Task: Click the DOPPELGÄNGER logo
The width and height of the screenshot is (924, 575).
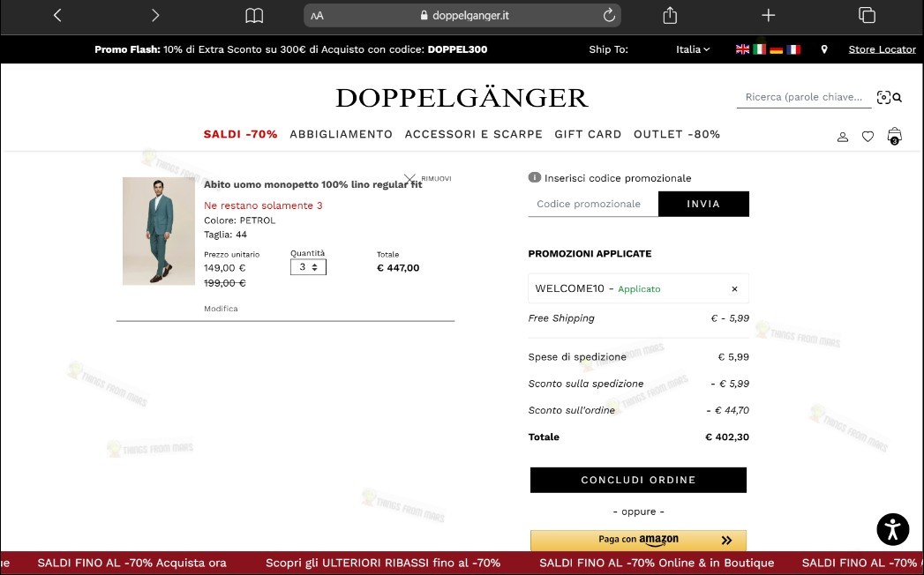Action: pyautogui.click(x=462, y=98)
